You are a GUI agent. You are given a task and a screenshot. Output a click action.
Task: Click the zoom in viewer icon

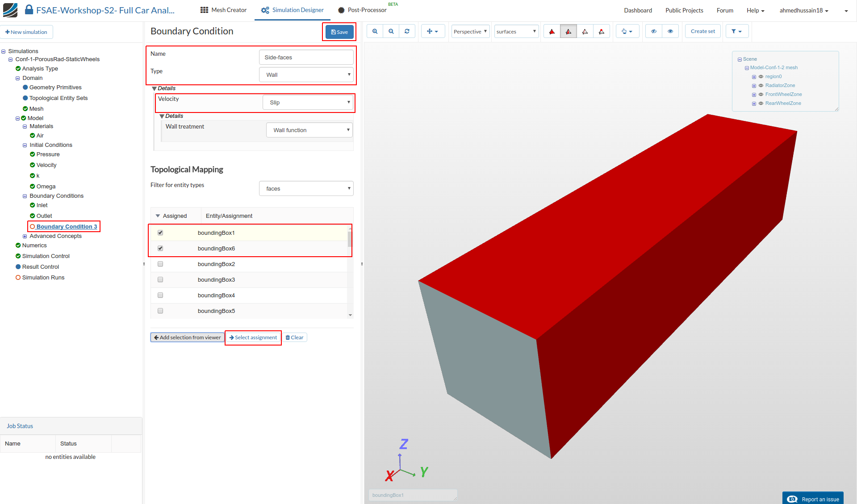coord(375,31)
